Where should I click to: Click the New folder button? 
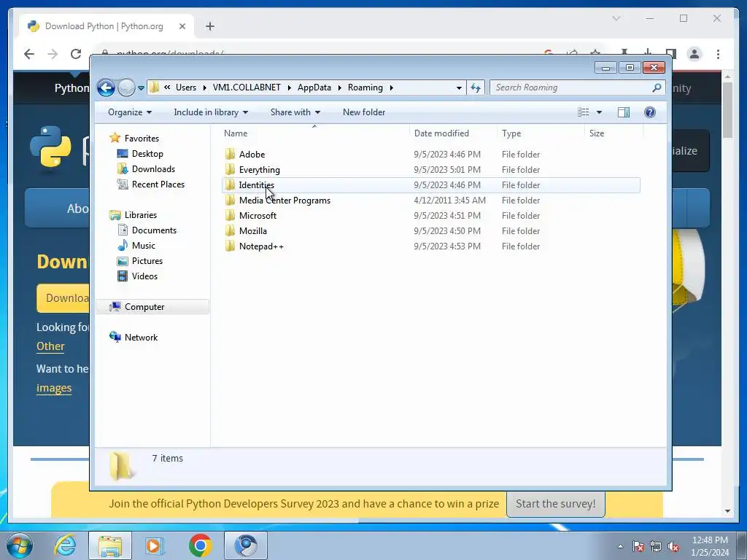tap(364, 112)
